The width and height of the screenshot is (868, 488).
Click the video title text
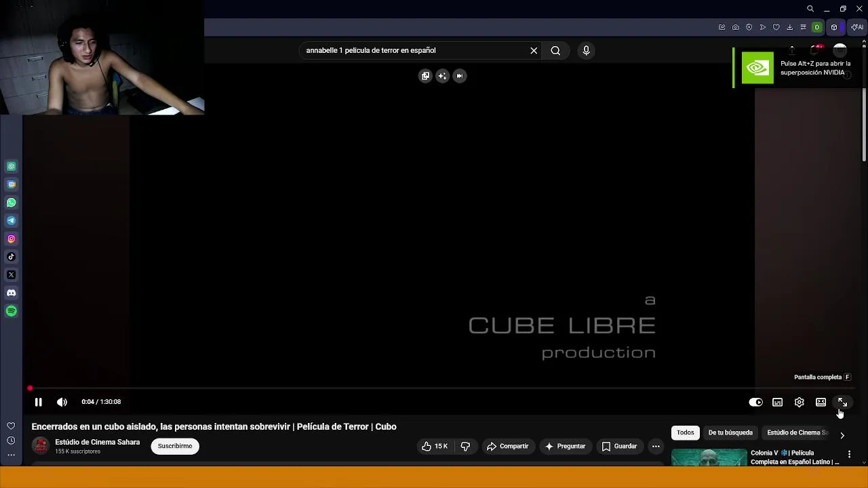point(214,426)
